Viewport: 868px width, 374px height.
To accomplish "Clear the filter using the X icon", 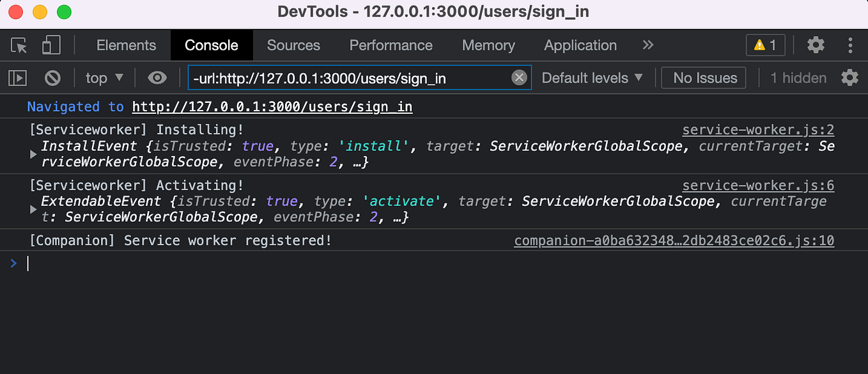I will (x=519, y=77).
